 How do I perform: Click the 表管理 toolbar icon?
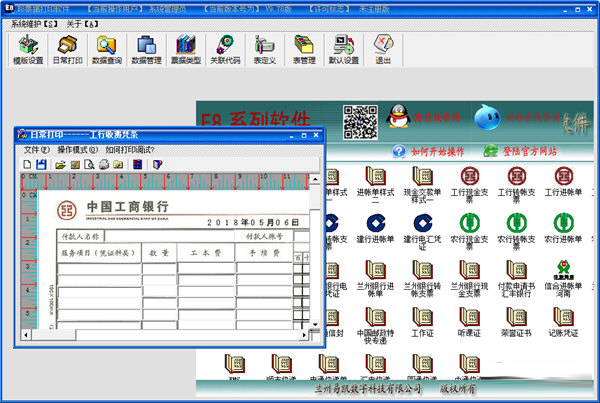pyautogui.click(x=304, y=47)
